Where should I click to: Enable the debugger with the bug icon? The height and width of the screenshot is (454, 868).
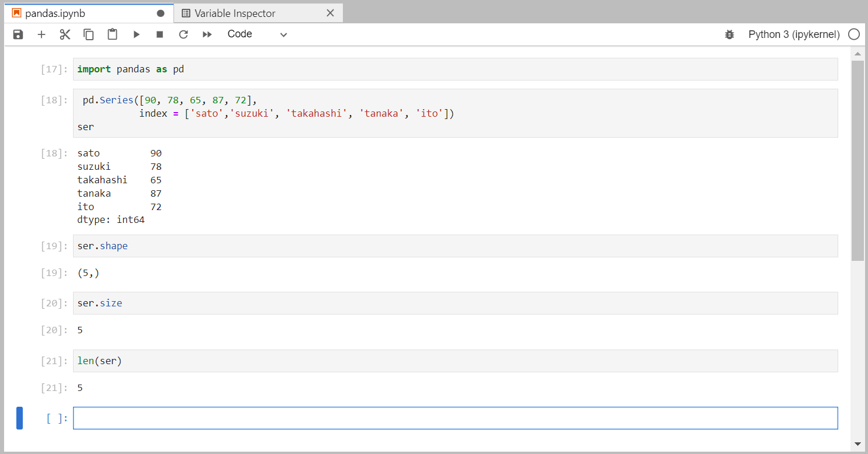tap(729, 34)
